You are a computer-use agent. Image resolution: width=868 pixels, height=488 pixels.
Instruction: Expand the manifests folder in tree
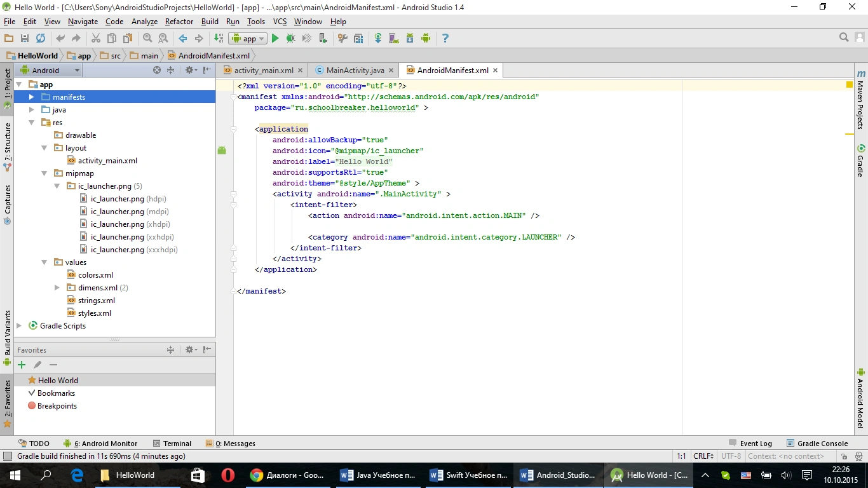click(31, 97)
